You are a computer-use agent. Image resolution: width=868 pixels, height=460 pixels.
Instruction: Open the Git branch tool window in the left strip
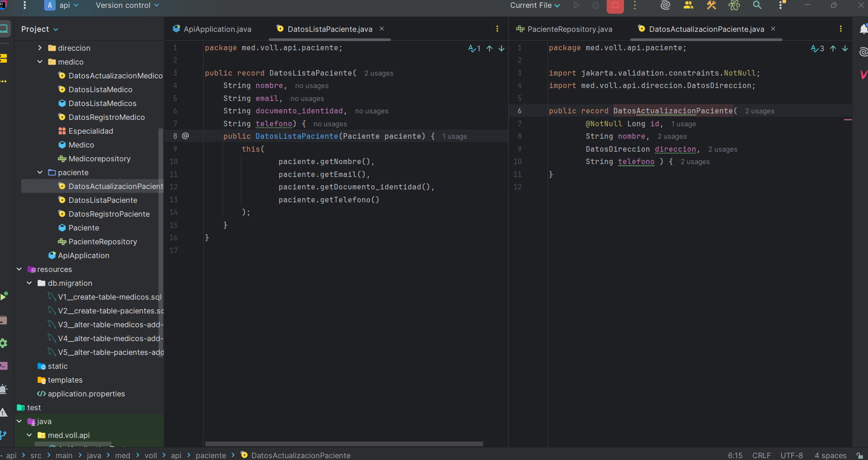(x=3, y=435)
